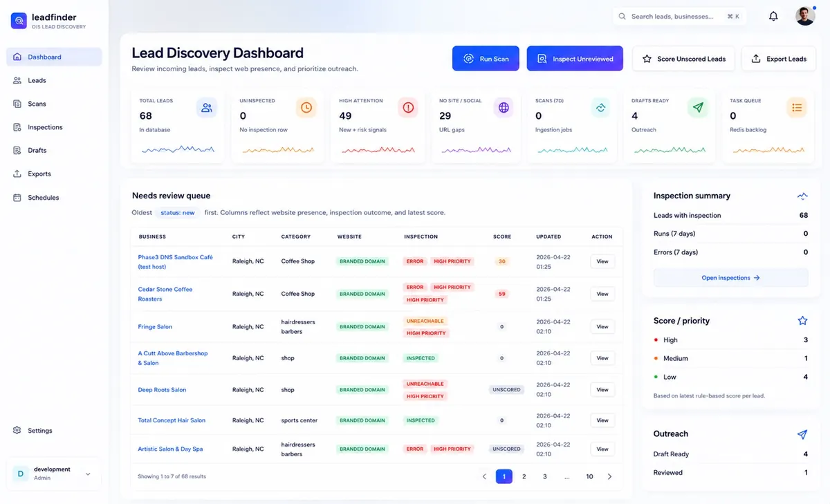This screenshot has height=504, width=830.
Task: Click INSPECTED badge in Total Concept Hair Salon row
Action: 421,420
